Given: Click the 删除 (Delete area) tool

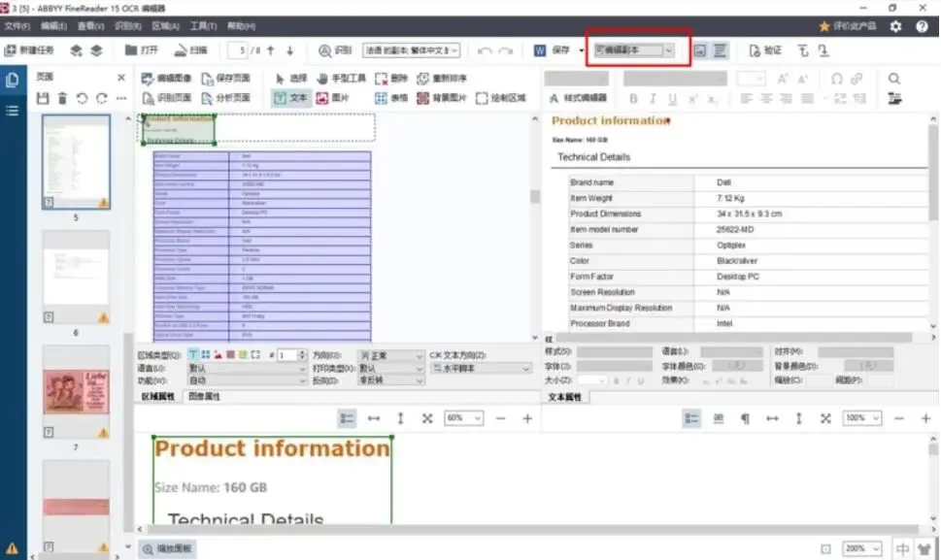Looking at the screenshot, I should 391,79.
